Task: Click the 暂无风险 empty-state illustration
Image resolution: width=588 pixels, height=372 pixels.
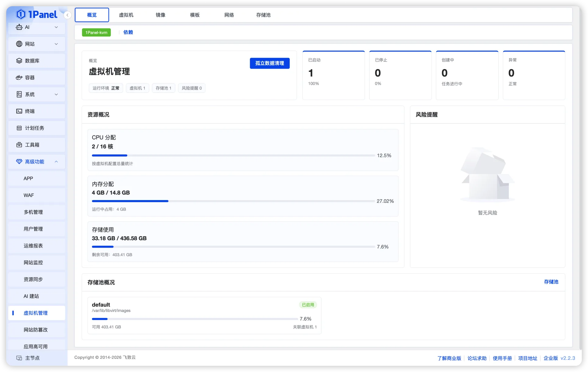Action: (487, 175)
